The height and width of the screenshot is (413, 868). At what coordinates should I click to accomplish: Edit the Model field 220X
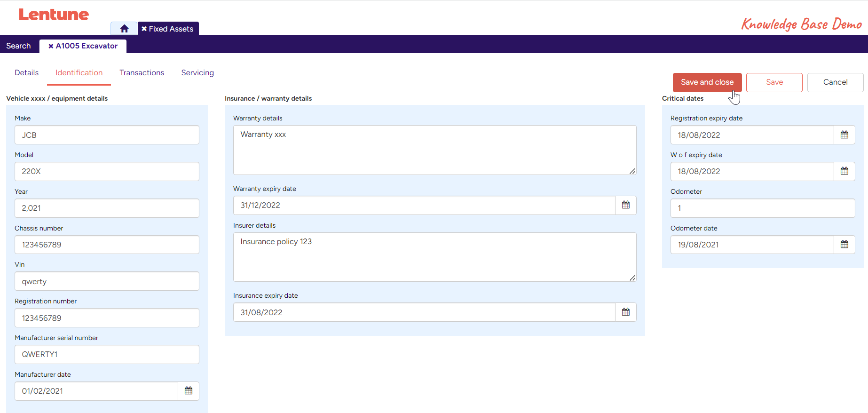pos(107,171)
